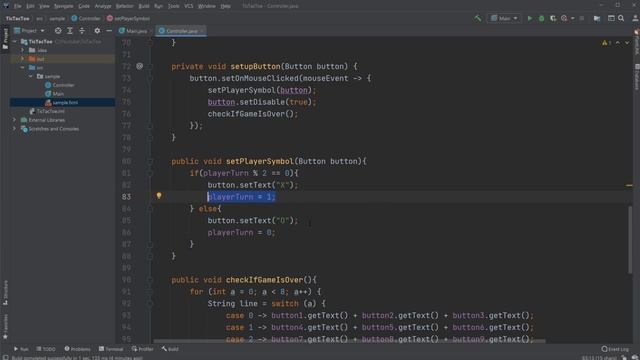Collapse the src folder

(23, 67)
